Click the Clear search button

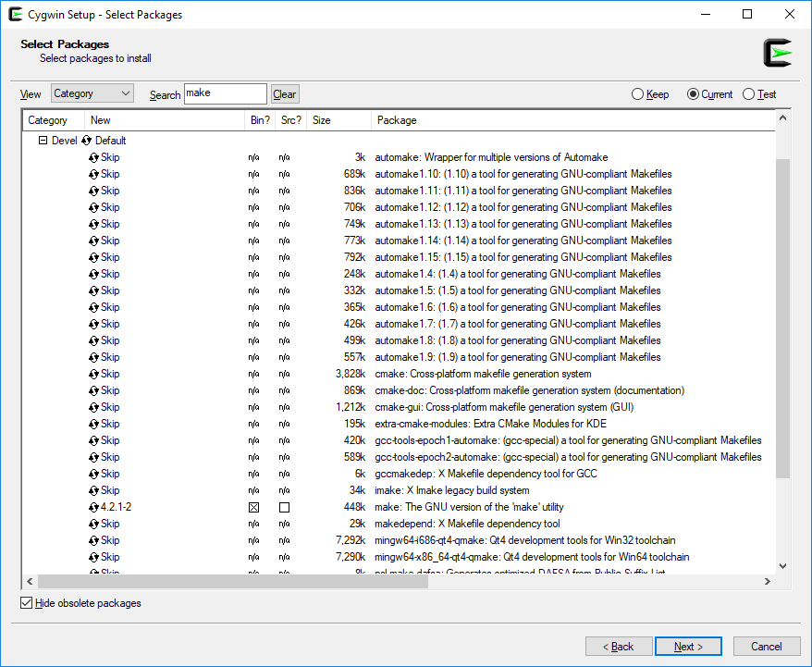click(x=284, y=94)
